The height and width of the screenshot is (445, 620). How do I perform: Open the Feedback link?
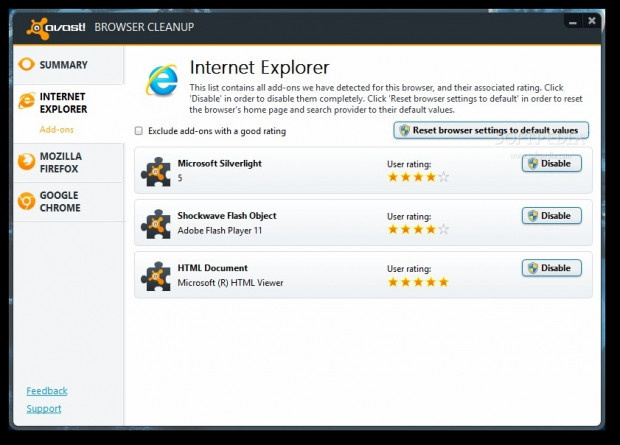pyautogui.click(x=47, y=391)
